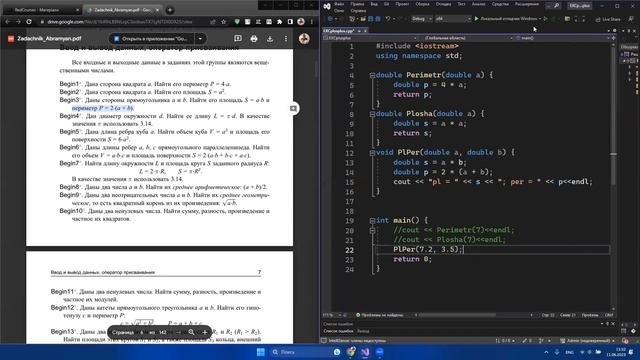Click the taskbar search box
640x360 pixels.
point(299,352)
